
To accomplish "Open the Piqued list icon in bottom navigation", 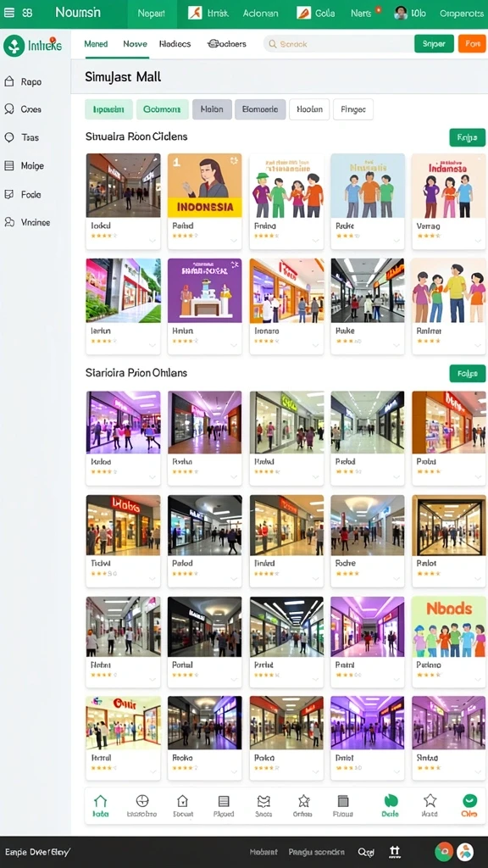I will (x=224, y=801).
